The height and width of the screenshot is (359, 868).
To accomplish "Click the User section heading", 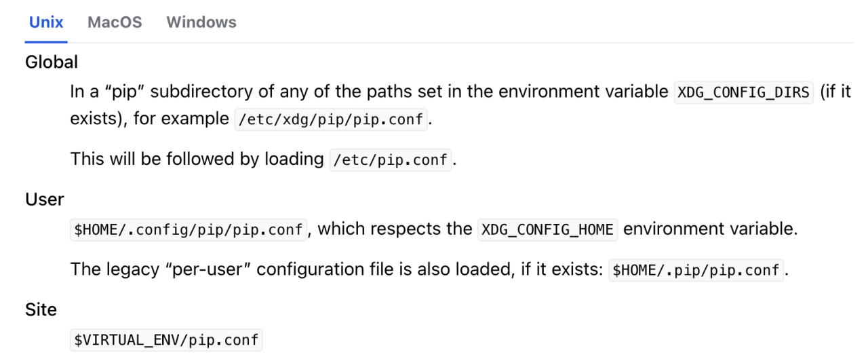I will (45, 200).
